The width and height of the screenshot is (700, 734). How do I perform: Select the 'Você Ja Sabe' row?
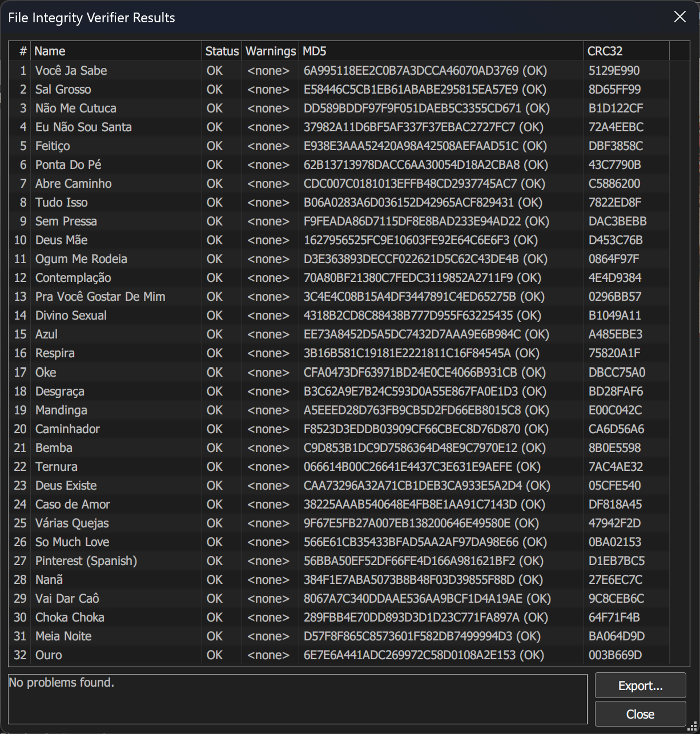tap(349, 70)
